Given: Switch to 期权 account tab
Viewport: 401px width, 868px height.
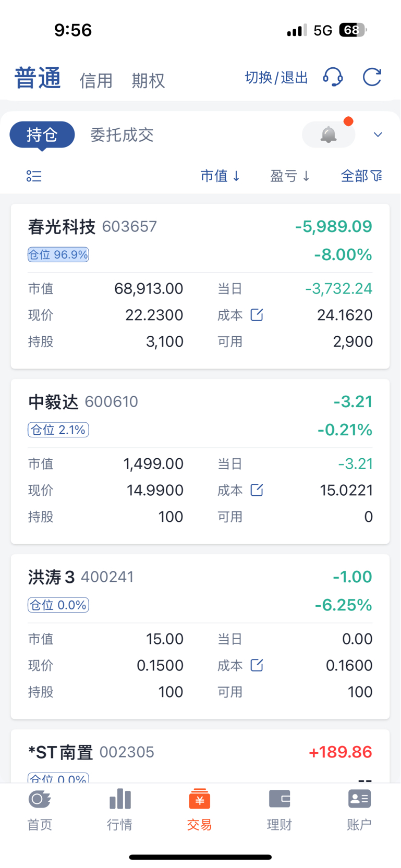Looking at the screenshot, I should 148,81.
